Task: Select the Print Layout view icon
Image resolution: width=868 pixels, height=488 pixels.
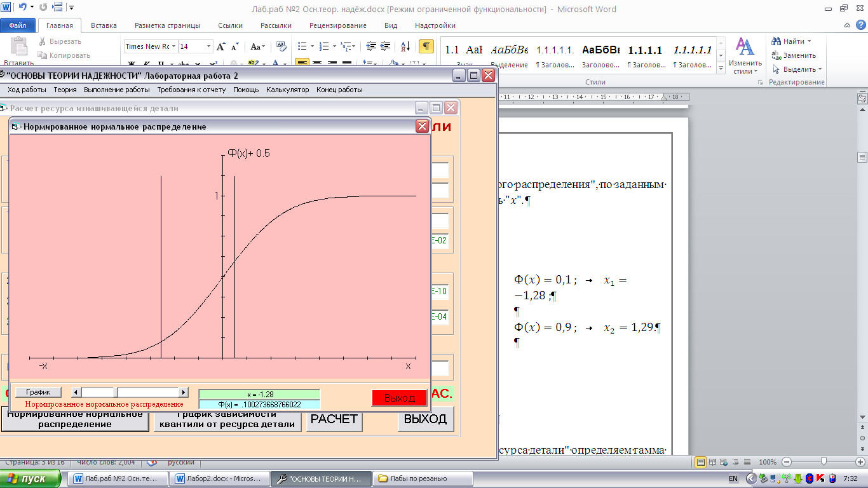Action: 701,462
